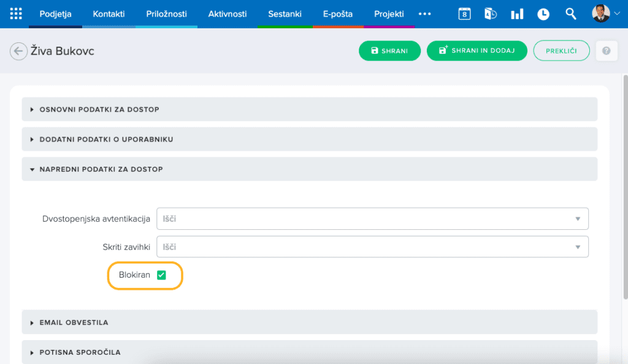Image resolution: width=628 pixels, height=364 pixels.
Task: Open Dvostopenjska avtentikacija dropdown
Action: pos(372,219)
